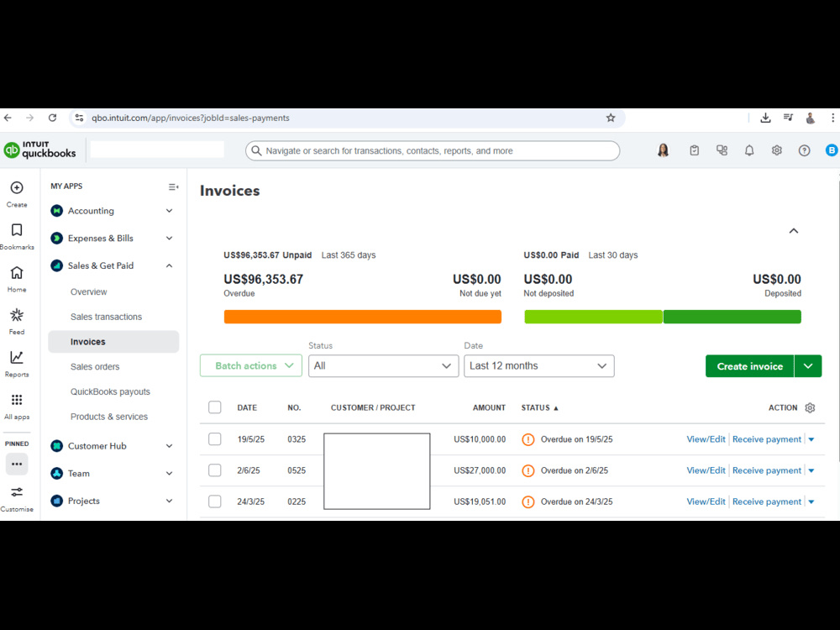Click the light green Not deposited bar
This screenshot has width=840, height=630.
[x=593, y=317]
